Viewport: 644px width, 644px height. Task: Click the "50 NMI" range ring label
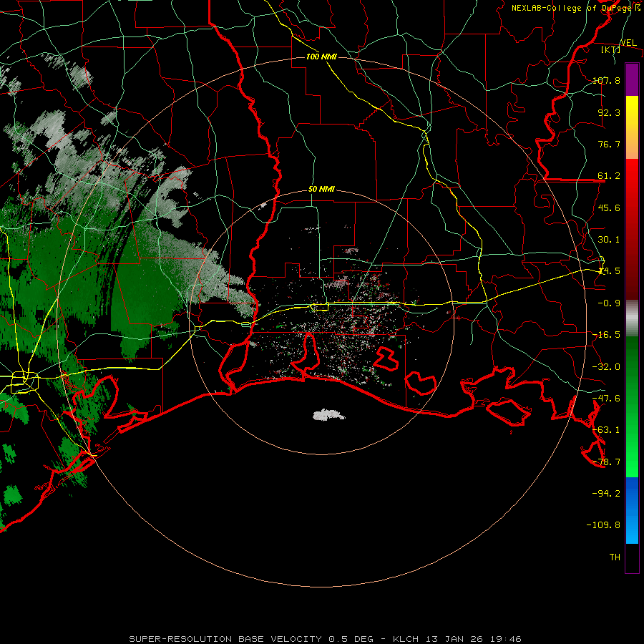point(321,190)
